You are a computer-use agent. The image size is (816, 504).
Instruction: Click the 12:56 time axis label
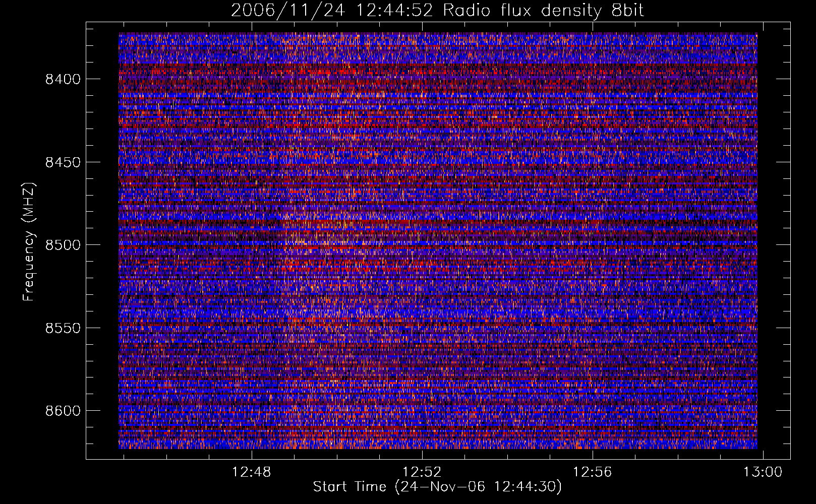592,472
